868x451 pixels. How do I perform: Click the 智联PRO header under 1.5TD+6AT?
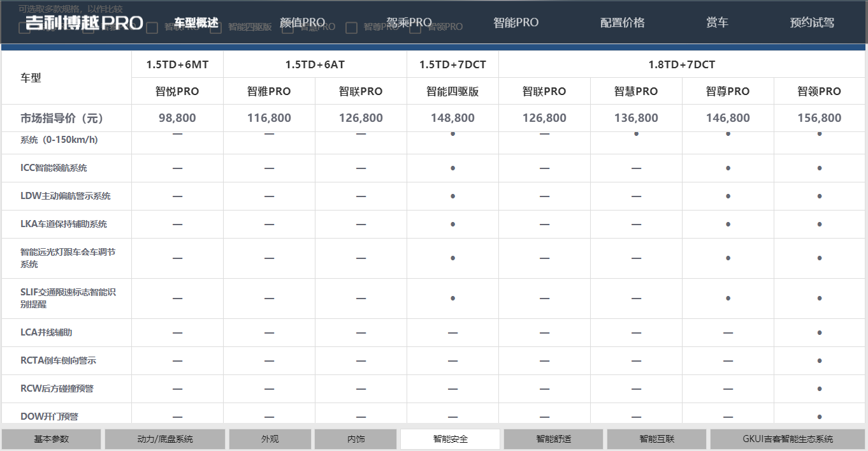click(x=361, y=91)
